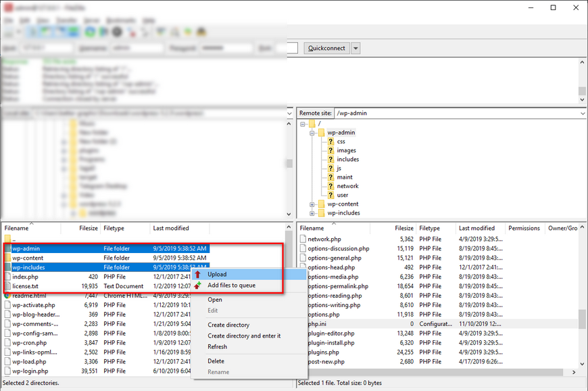588x391 pixels.
Task: Select the network folder in remote tree
Action: coord(347,186)
